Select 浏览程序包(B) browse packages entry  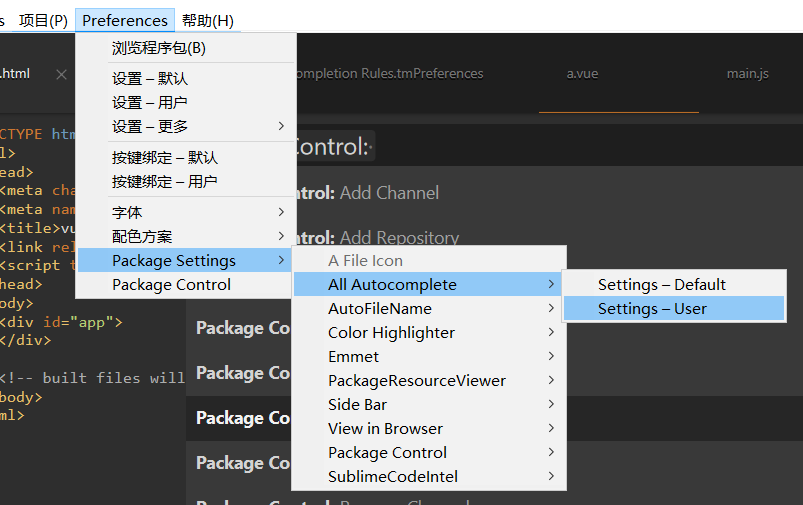(159, 48)
